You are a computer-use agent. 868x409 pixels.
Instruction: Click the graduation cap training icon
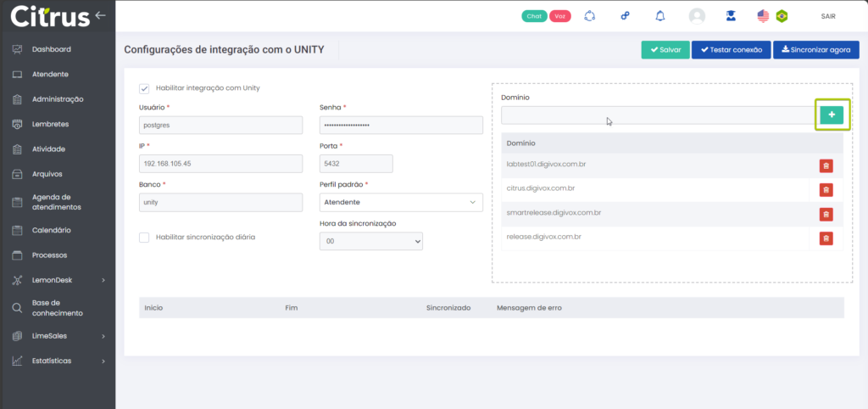(729, 16)
